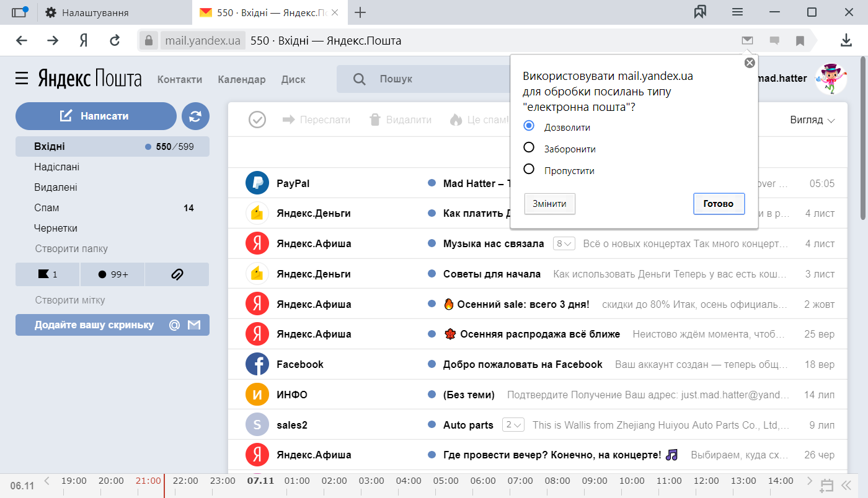Viewport: 868px width, 498px height.
Task: Reload the page with the refresh icon
Action: 115,41
